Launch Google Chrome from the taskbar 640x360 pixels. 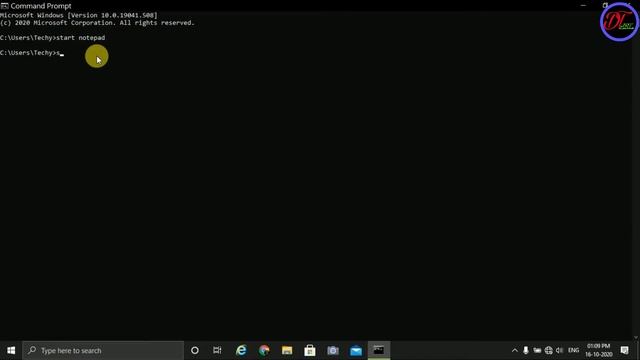264,350
